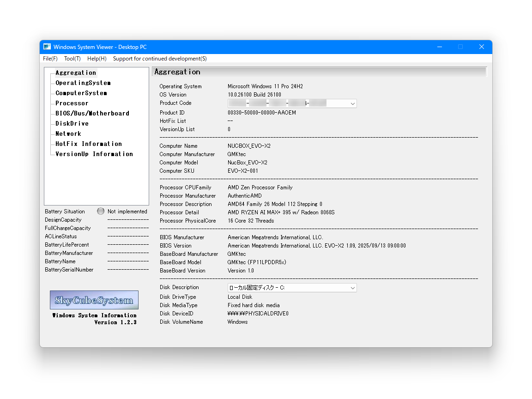Image resolution: width=532 pixels, height=399 pixels.
Task: Open the File(F) menu
Action: [x=50, y=59]
